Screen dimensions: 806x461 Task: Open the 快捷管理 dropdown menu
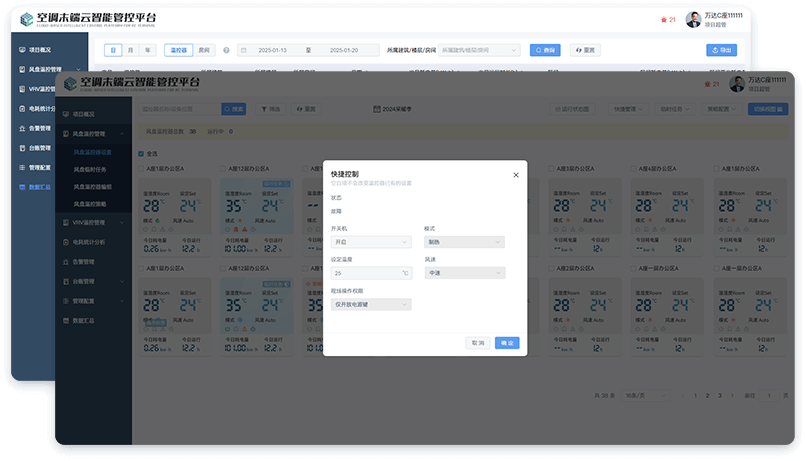click(628, 109)
